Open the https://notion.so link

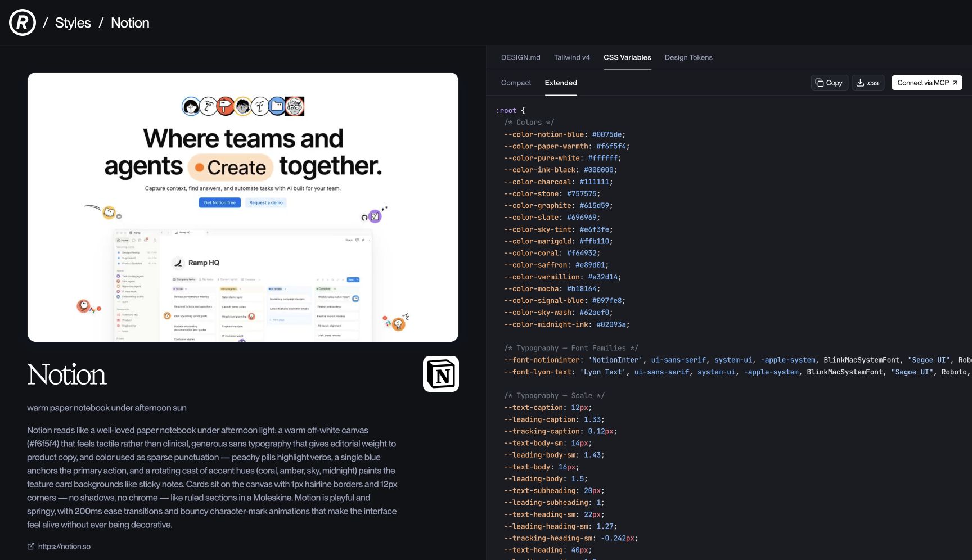[x=64, y=547]
